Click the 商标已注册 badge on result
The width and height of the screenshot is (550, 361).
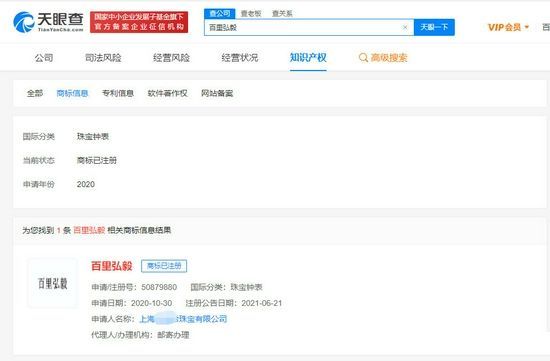coord(164,266)
